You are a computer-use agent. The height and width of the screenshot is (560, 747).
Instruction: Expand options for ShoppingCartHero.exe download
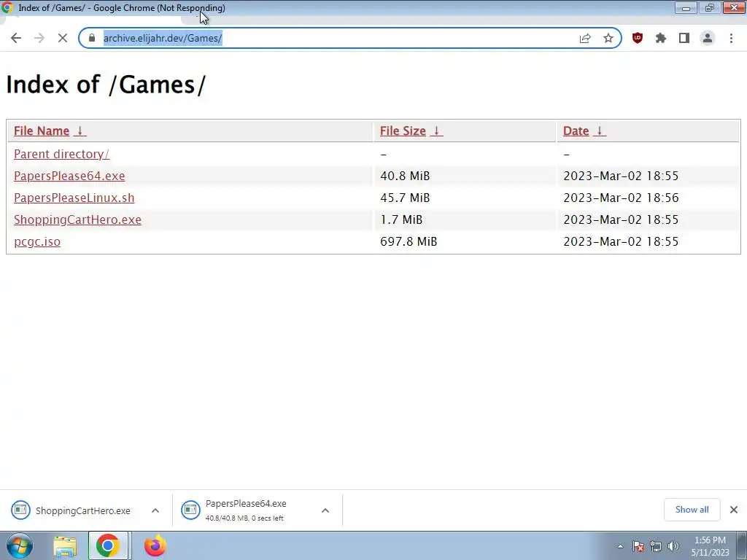click(155, 510)
